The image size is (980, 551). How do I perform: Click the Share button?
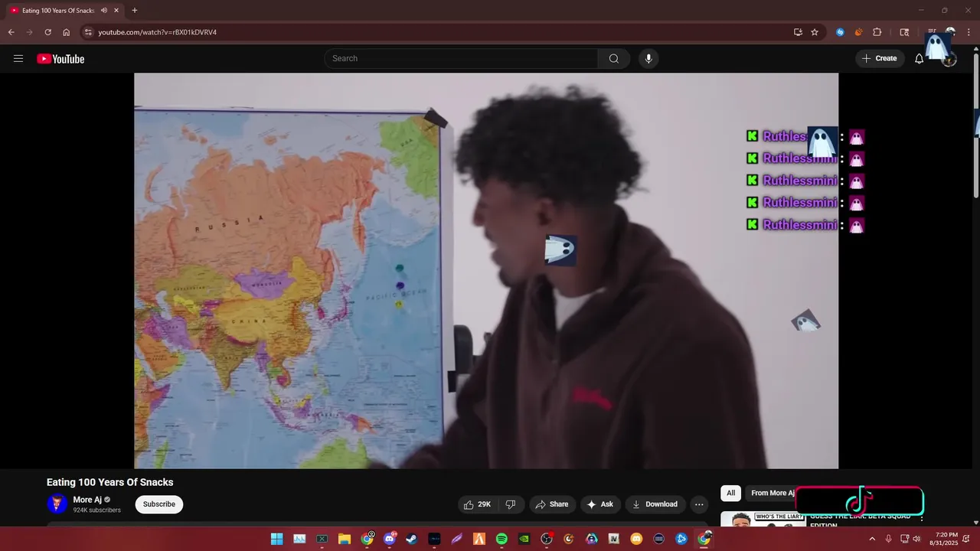(552, 504)
